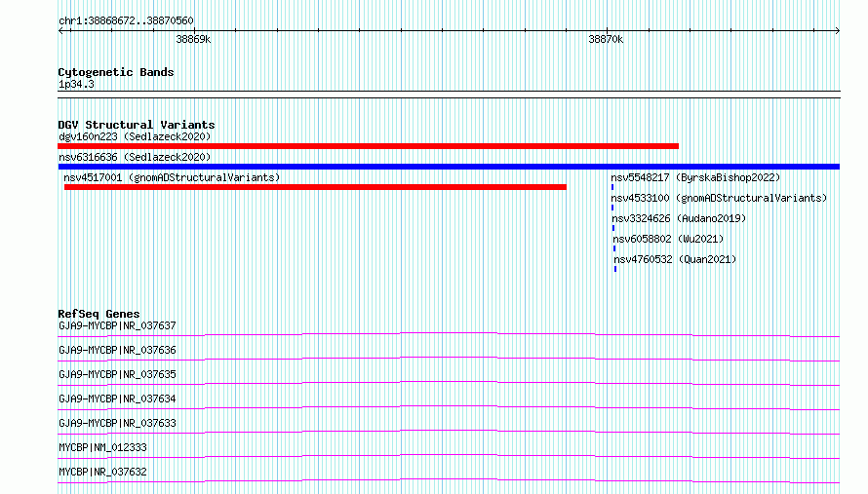868x494 pixels.
Task: Click the GJA9-MYCBP|NR_037637 transcript label
Action: click(x=117, y=325)
